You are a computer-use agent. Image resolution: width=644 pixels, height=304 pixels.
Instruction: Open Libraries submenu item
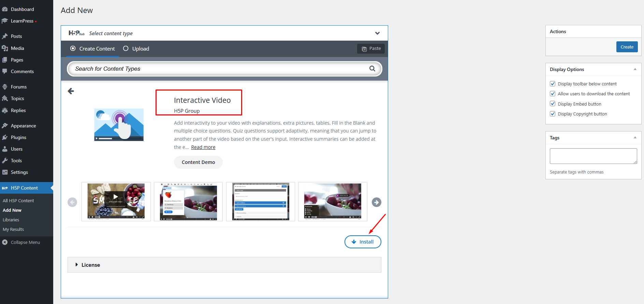11,220
